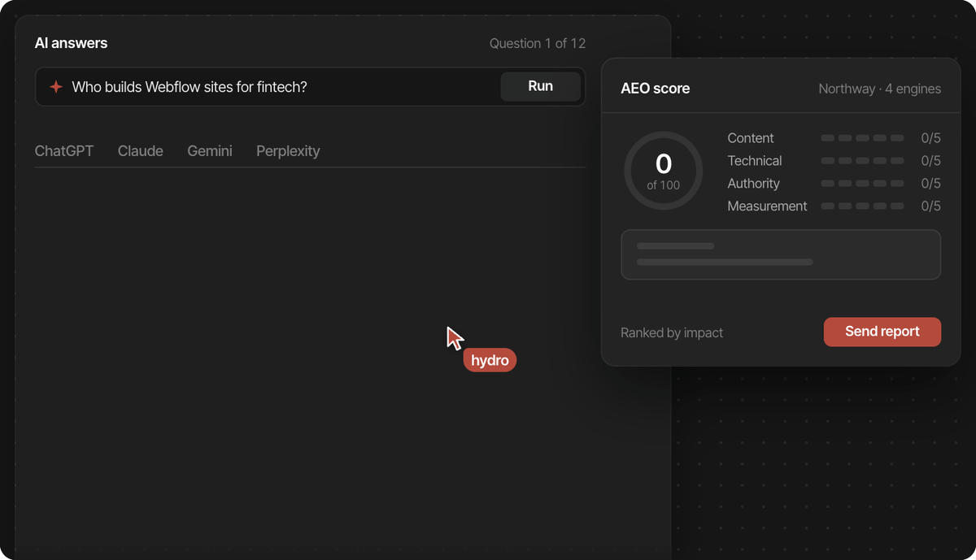
Task: Click the Run button
Action: click(x=540, y=86)
